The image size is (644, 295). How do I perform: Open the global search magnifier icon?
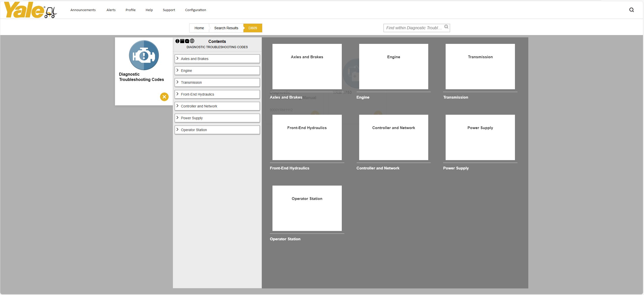[x=631, y=10]
